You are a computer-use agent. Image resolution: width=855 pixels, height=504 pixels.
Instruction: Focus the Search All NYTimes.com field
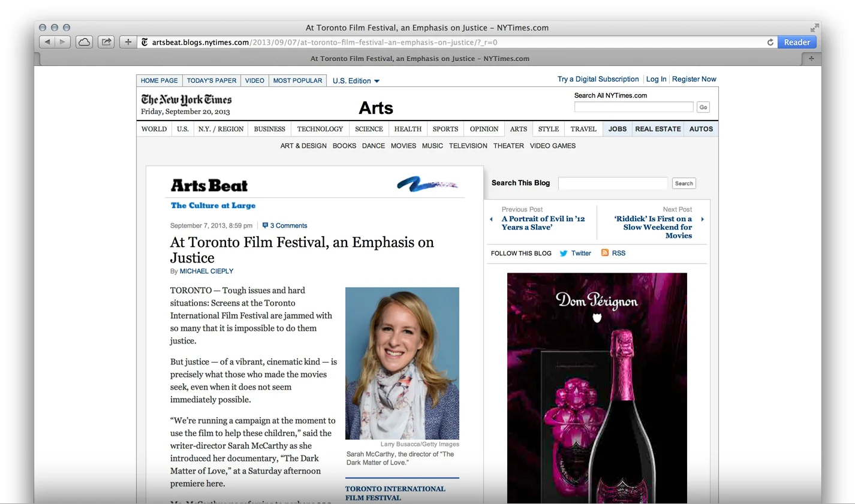pyautogui.click(x=634, y=107)
